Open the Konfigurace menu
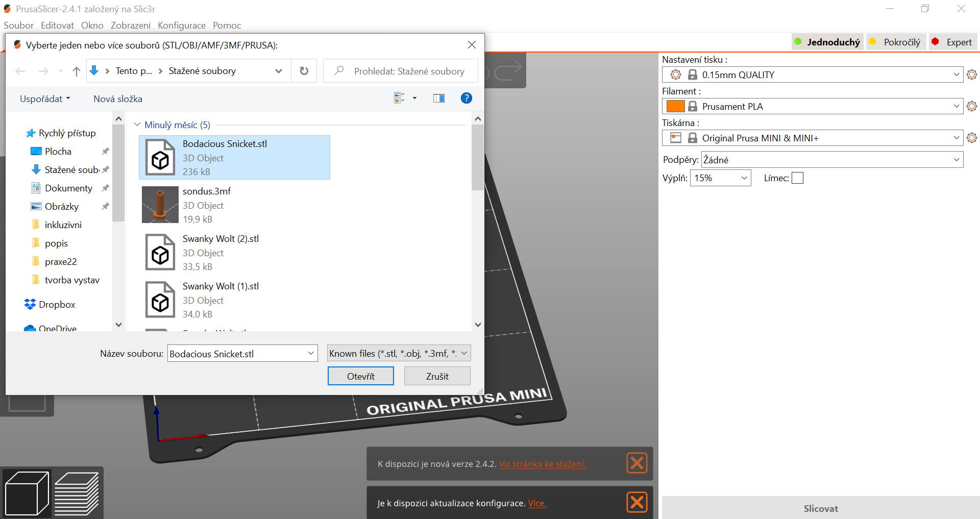 point(182,26)
